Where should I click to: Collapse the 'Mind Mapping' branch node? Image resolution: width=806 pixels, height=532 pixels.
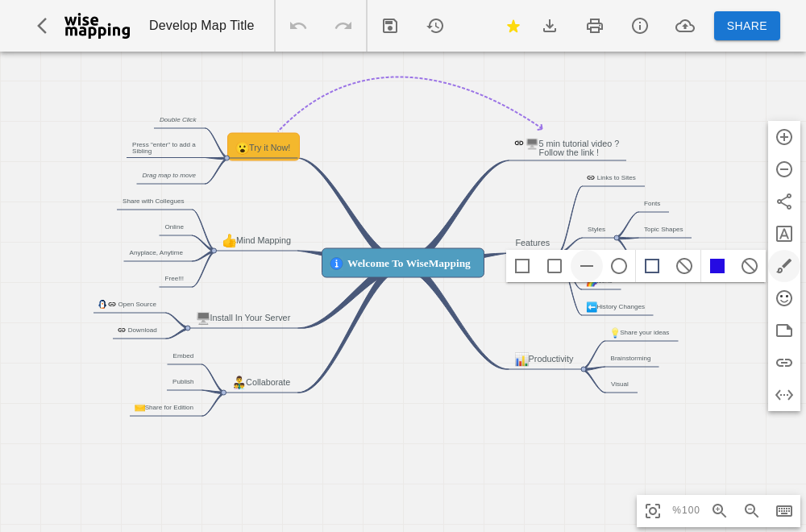pyautogui.click(x=214, y=251)
